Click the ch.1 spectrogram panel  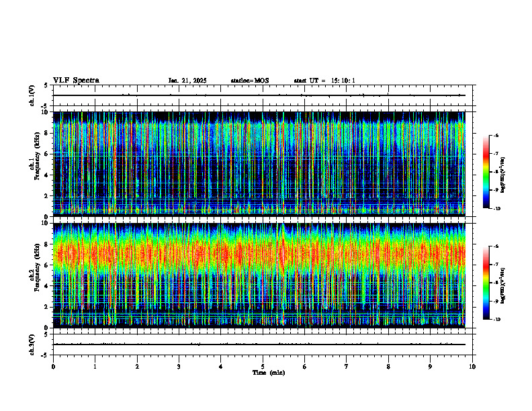click(259, 164)
